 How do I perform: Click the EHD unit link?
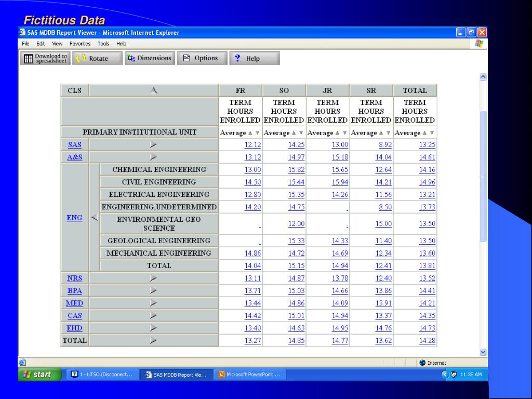pos(75,328)
